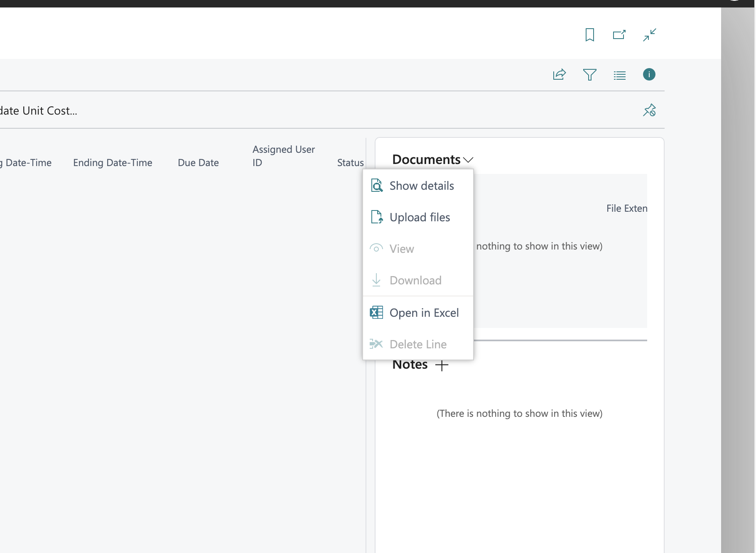Sort by Due Date column header
The height and width of the screenshot is (553, 756).
pos(198,163)
